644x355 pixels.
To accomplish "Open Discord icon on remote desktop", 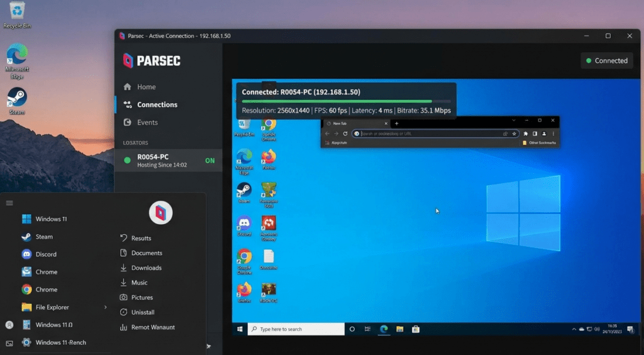I will click(x=244, y=226).
